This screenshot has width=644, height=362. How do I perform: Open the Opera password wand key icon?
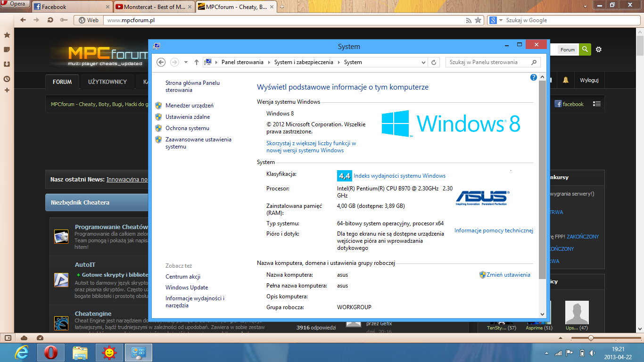(x=64, y=20)
